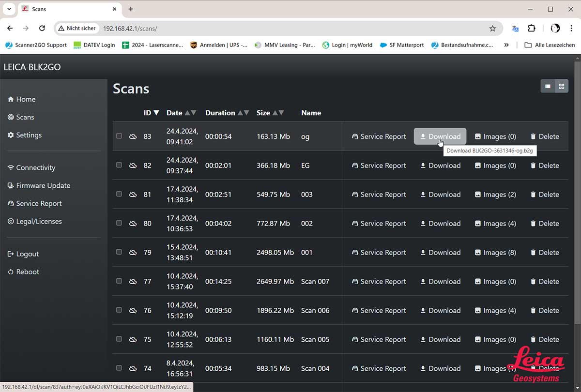The width and height of the screenshot is (581, 392).
Task: Download scan 003
Action: pyautogui.click(x=440, y=195)
